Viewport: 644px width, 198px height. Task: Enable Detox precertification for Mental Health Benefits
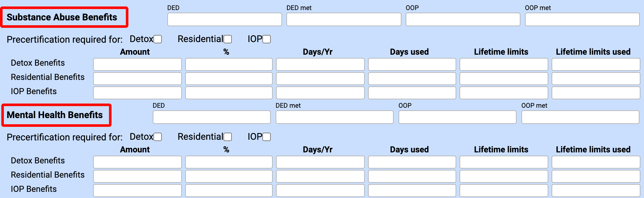pyautogui.click(x=158, y=137)
